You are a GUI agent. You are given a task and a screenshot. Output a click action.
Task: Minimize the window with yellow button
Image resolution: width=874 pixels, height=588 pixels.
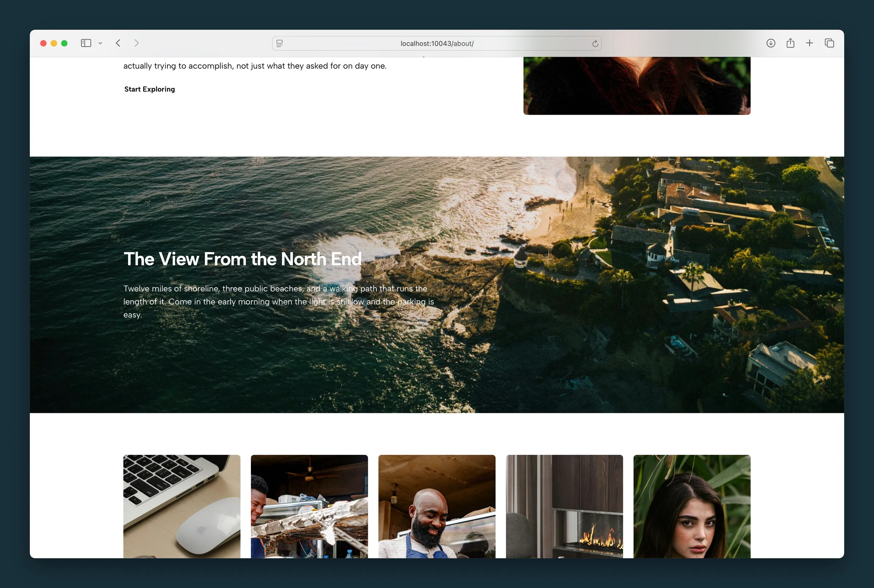click(x=54, y=44)
